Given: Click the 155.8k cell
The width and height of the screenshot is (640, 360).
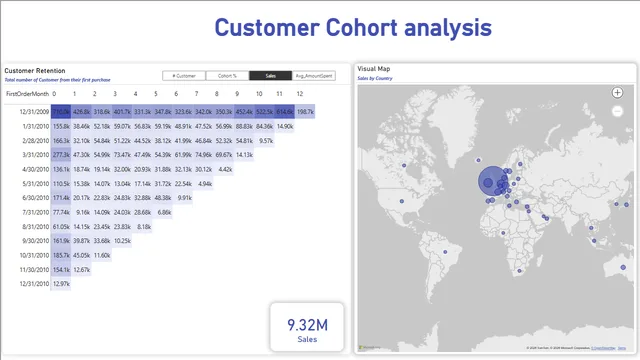Looking at the screenshot, I should pyautogui.click(x=61, y=127).
